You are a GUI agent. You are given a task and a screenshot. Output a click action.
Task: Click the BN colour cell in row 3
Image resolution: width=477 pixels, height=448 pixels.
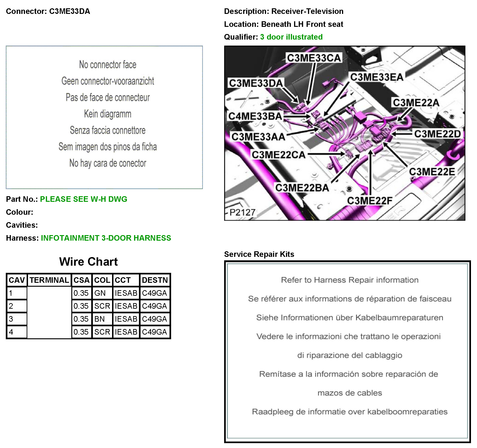pos(100,319)
